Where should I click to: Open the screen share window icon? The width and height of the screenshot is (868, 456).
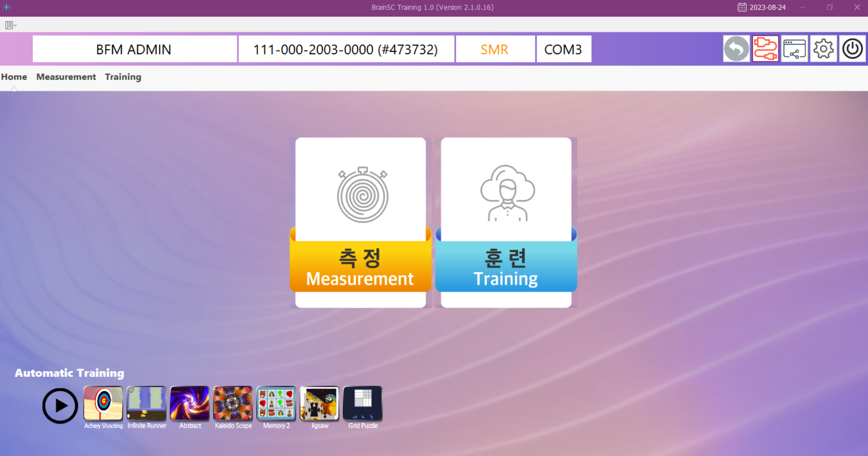pos(794,49)
